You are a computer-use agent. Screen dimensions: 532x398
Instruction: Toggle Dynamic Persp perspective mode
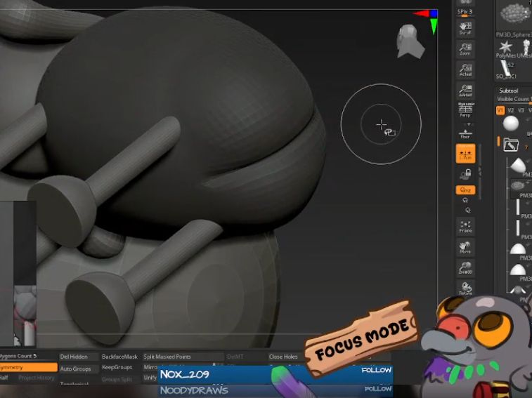pyautogui.click(x=465, y=110)
